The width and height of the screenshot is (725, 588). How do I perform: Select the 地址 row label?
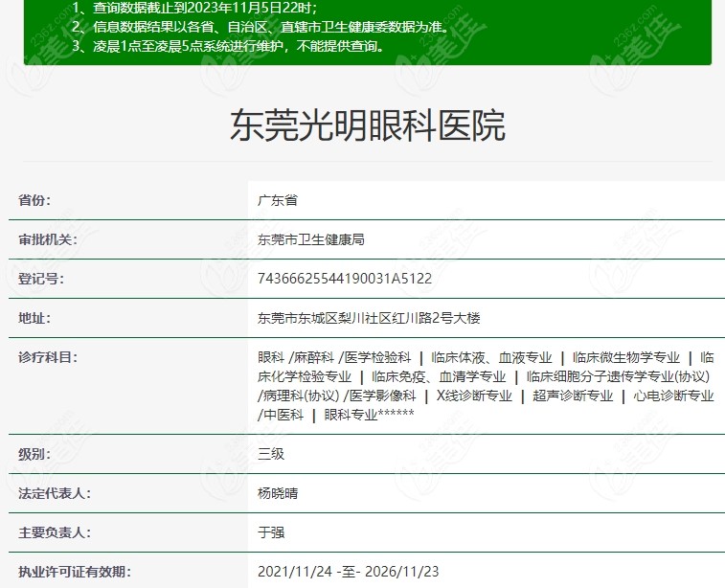click(34, 318)
